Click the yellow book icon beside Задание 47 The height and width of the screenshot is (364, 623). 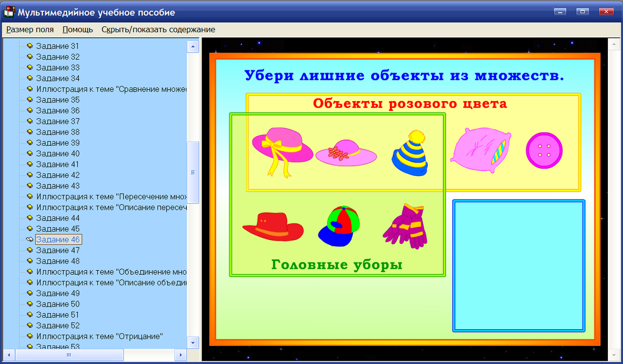[29, 250]
